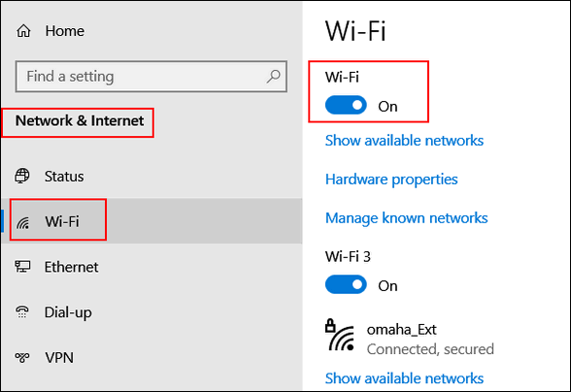Image resolution: width=571 pixels, height=392 pixels.
Task: Click Show available networks under omaha_Ext
Action: click(404, 378)
